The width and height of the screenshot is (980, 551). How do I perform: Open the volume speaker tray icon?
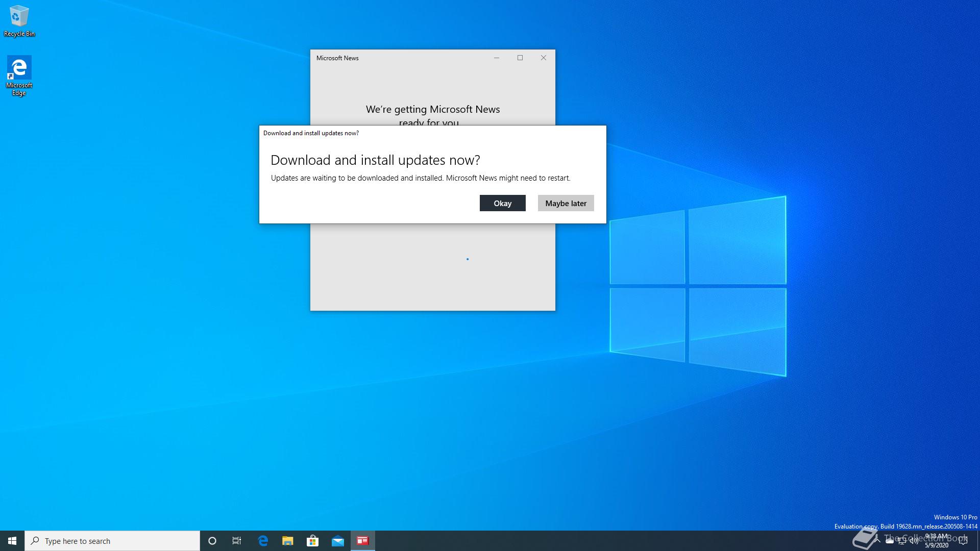pyautogui.click(x=914, y=541)
